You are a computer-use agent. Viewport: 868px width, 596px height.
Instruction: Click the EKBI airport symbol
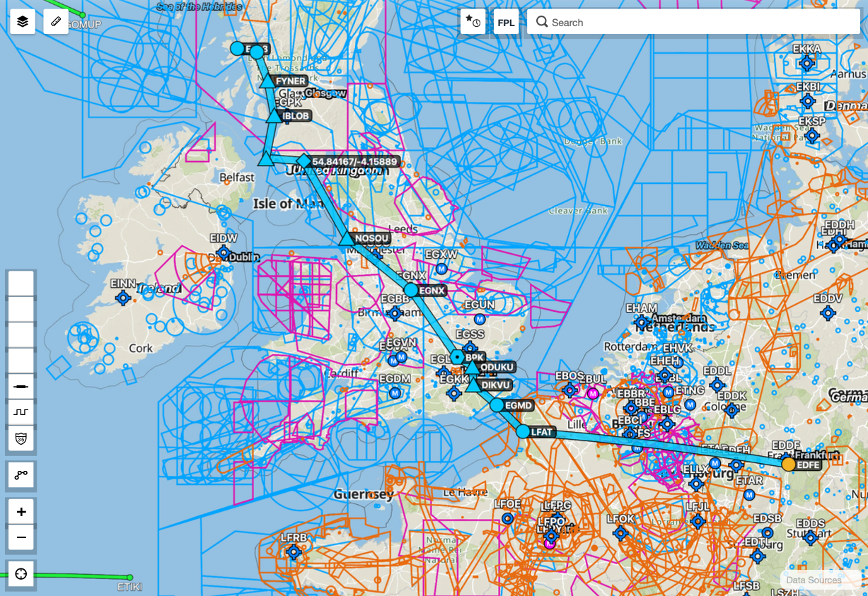coord(808,100)
